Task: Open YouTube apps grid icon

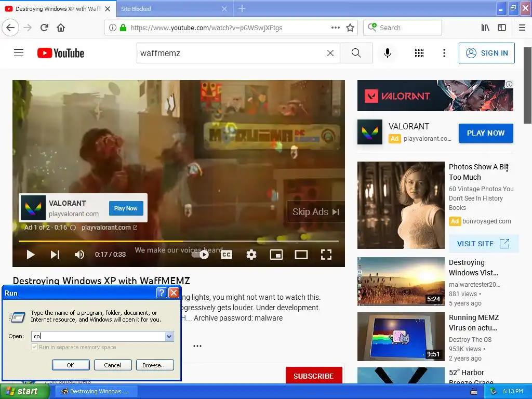Action: pyautogui.click(x=419, y=53)
